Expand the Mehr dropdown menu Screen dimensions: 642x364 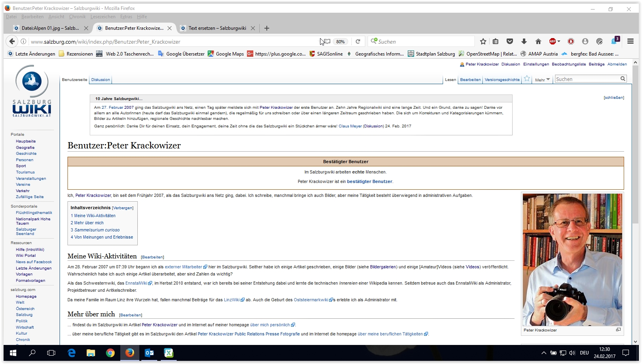point(542,80)
